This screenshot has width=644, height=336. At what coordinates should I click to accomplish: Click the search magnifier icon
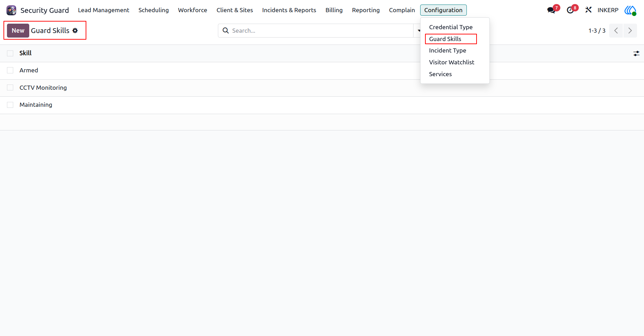point(226,31)
